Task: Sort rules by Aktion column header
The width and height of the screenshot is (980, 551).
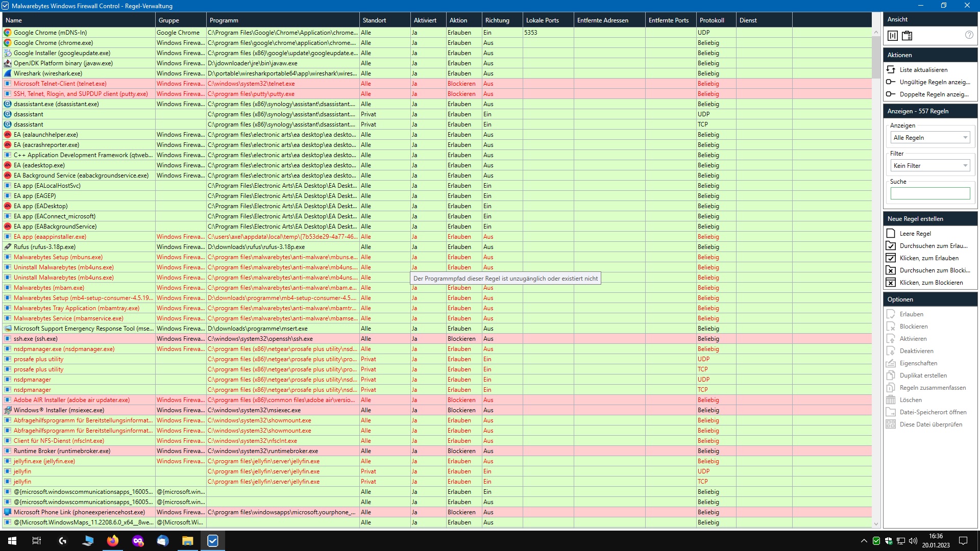Action: [458, 20]
